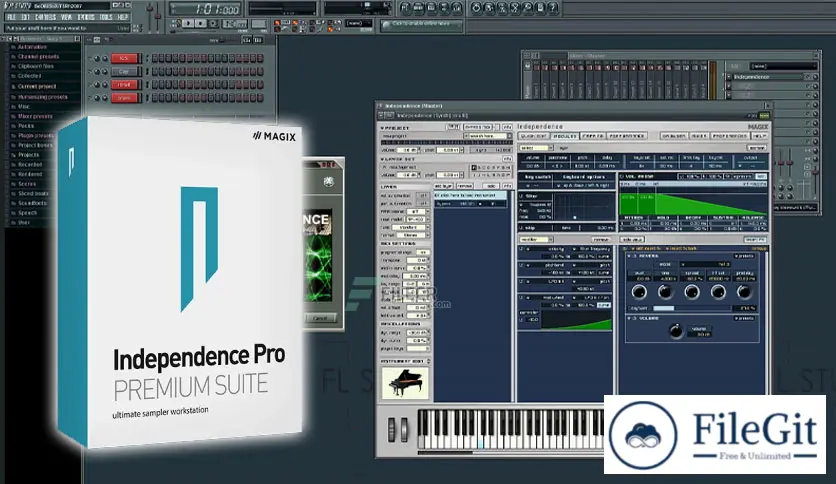Toggle the VOL. ENV checkbox in Independence
Screen dimensions: 836x484
point(622,176)
